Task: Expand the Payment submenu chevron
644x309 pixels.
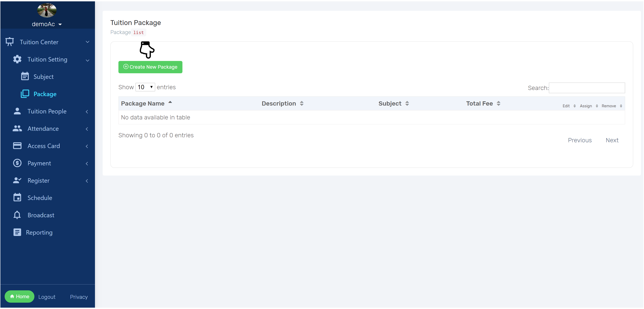Action: 87,163
